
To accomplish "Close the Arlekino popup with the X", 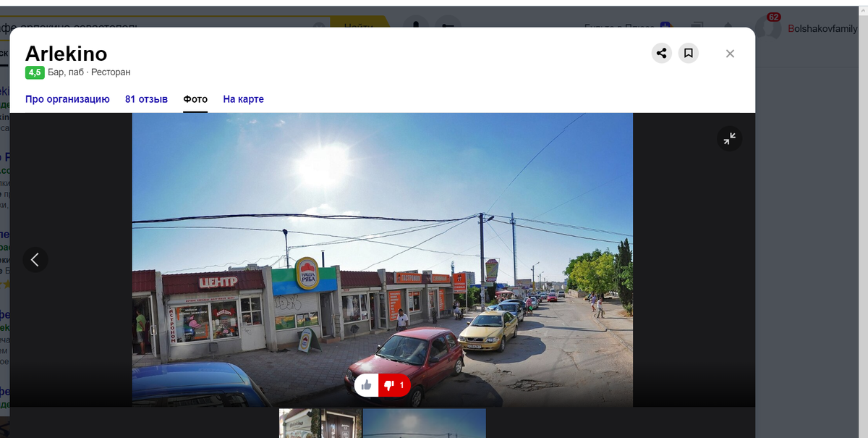I will (x=730, y=54).
